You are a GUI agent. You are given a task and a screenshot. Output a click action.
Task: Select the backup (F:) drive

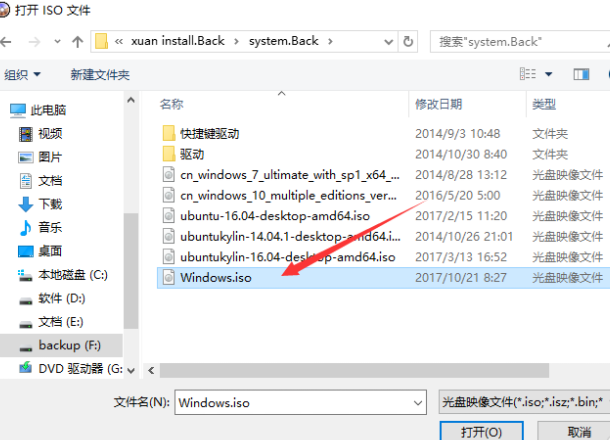(61, 345)
